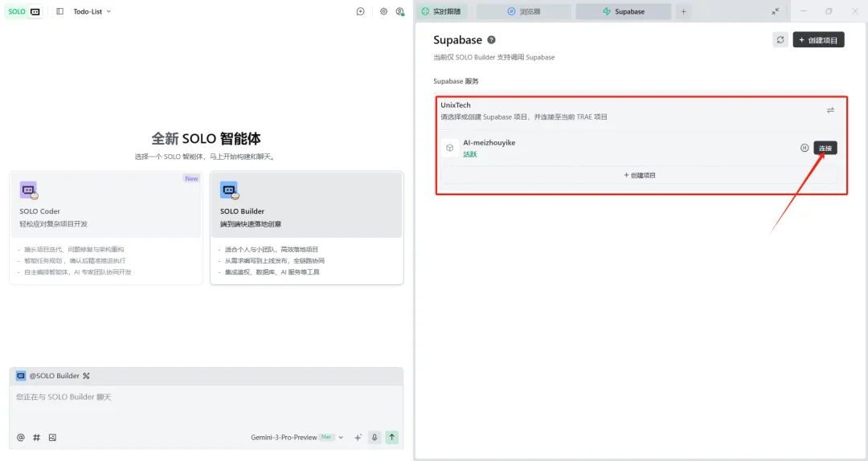This screenshot has width=868, height=461.
Task: Click the 全新 SOLO 智能体 heading
Action: pyautogui.click(x=206, y=138)
